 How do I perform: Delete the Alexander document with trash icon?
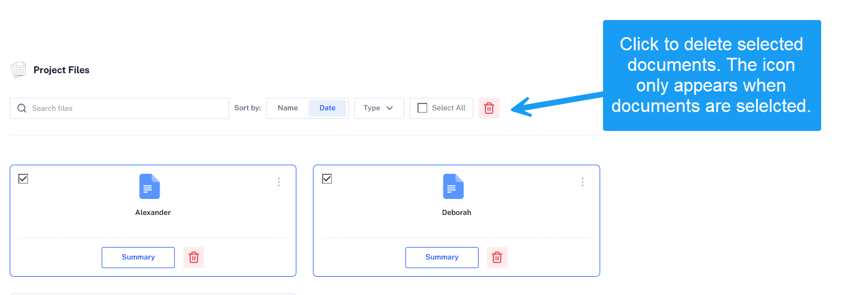[194, 257]
